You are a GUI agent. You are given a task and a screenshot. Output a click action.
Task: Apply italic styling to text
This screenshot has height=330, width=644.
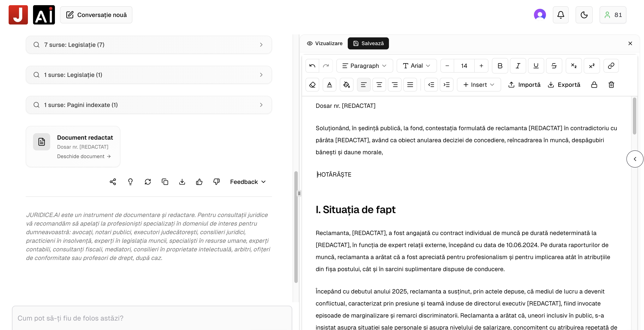(x=518, y=66)
